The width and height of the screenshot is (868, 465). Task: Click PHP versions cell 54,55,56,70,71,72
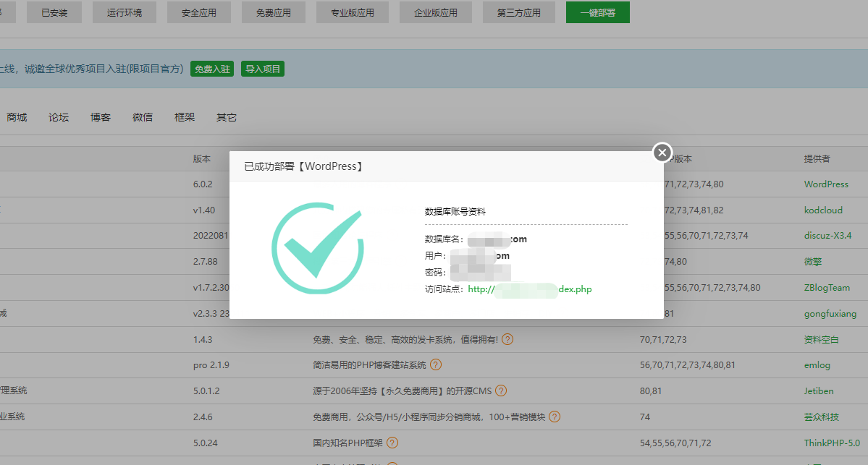tap(675, 443)
